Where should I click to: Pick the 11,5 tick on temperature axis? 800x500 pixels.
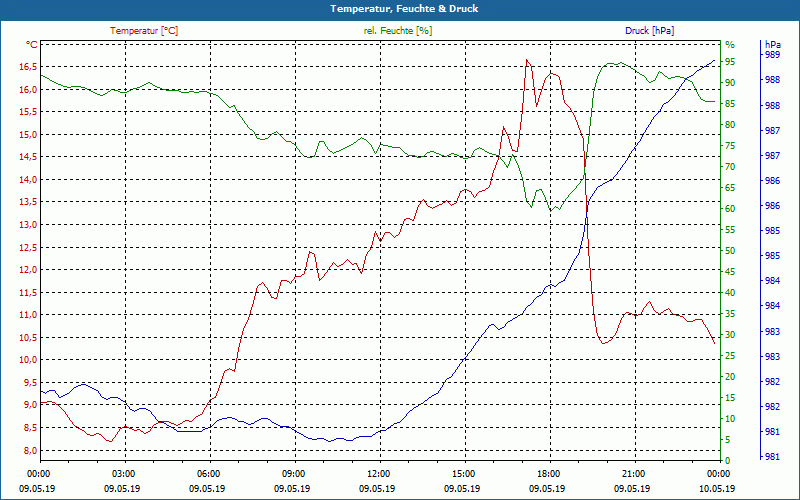[28, 292]
